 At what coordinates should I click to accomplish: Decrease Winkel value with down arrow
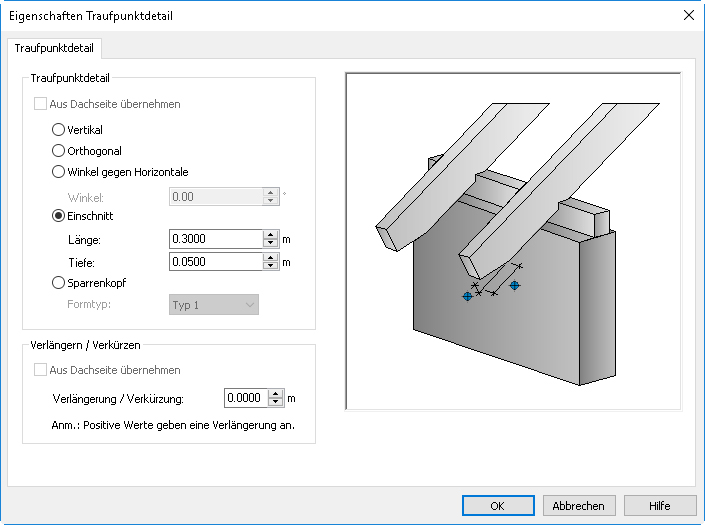(271, 201)
